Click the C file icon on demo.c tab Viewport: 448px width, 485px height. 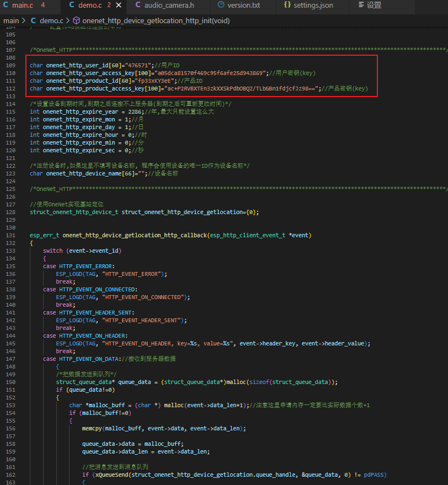tap(72, 5)
